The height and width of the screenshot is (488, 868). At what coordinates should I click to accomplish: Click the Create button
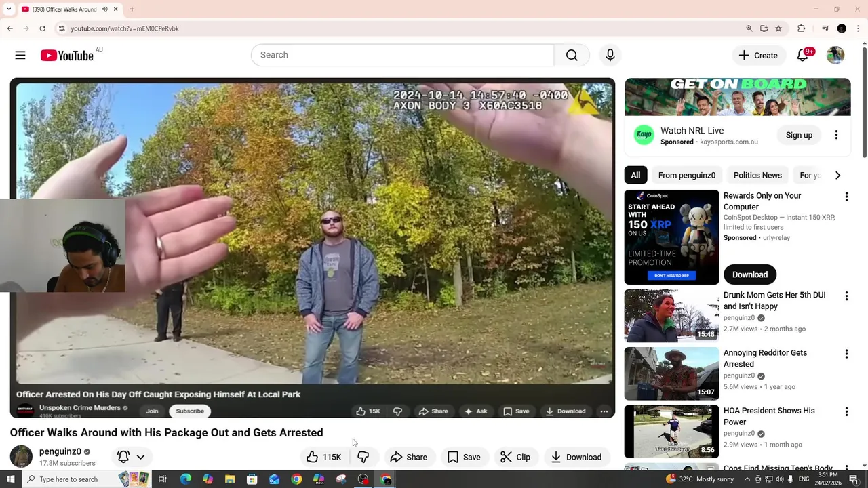[758, 55]
